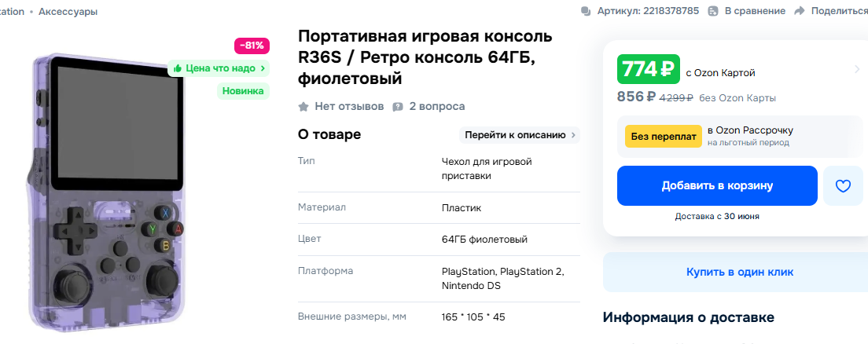Click the green 774 ₽ price tag
868x344 pixels.
pos(648,70)
